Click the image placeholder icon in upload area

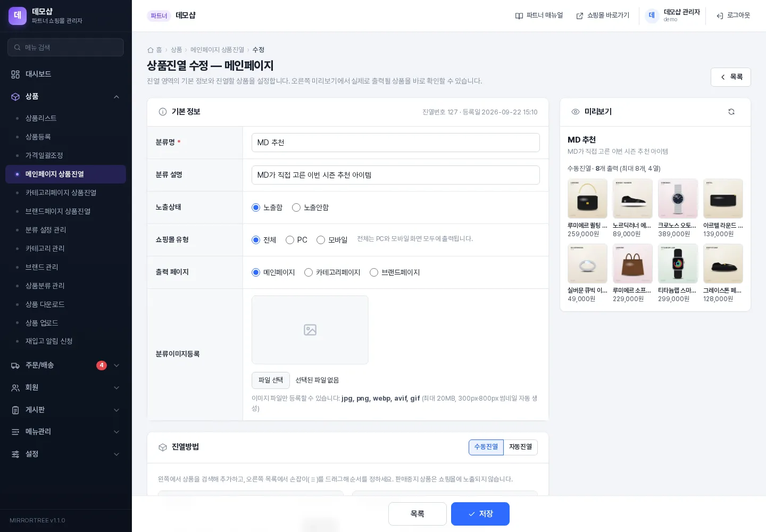(310, 330)
